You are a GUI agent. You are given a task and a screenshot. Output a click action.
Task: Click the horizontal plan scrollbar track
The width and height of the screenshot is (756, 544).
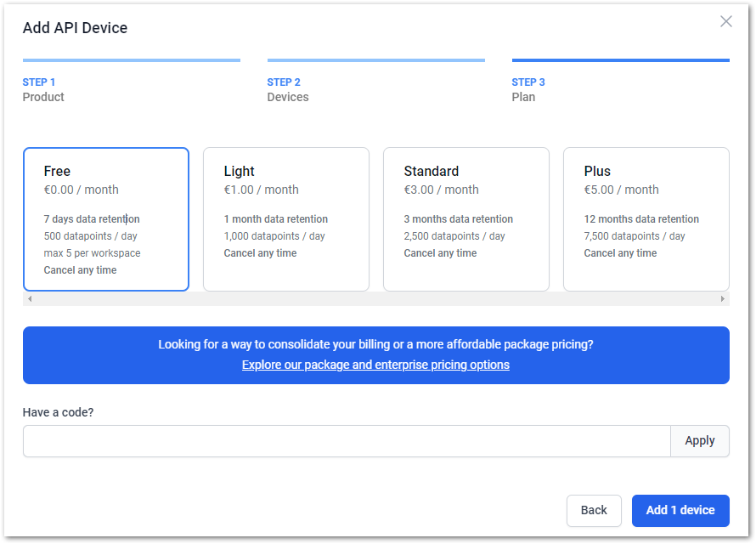[x=376, y=298]
